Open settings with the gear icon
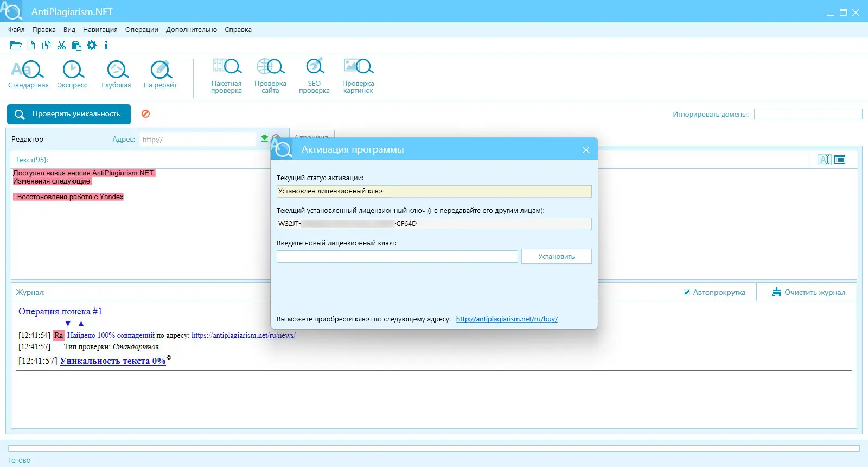Image resolution: width=868 pixels, height=467 pixels. click(92, 46)
